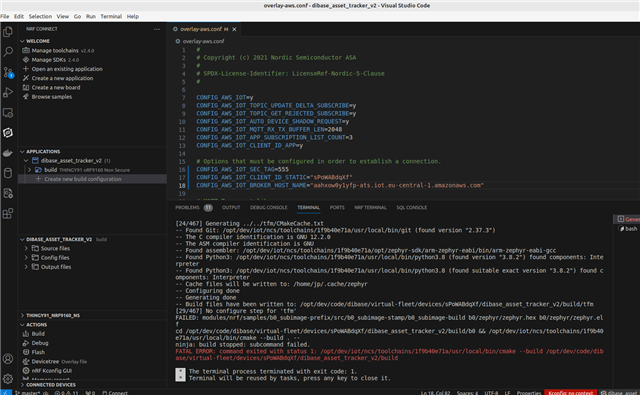Open the Run and Debug view

(x=8, y=93)
